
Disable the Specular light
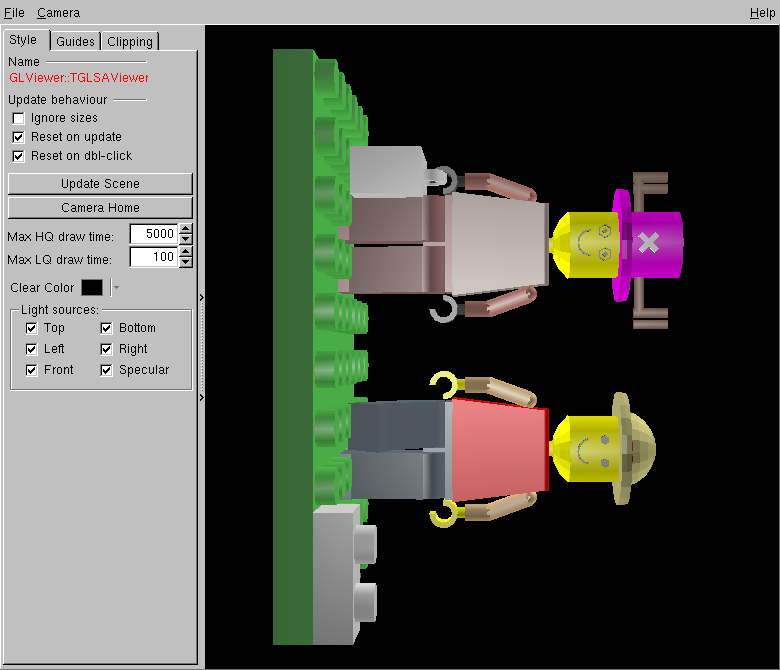106,370
